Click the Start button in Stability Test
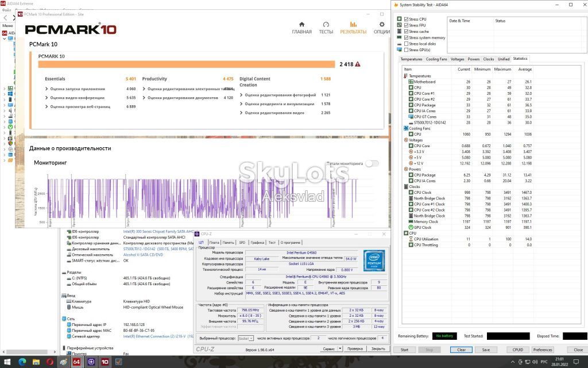588x368 pixels. 404,350
